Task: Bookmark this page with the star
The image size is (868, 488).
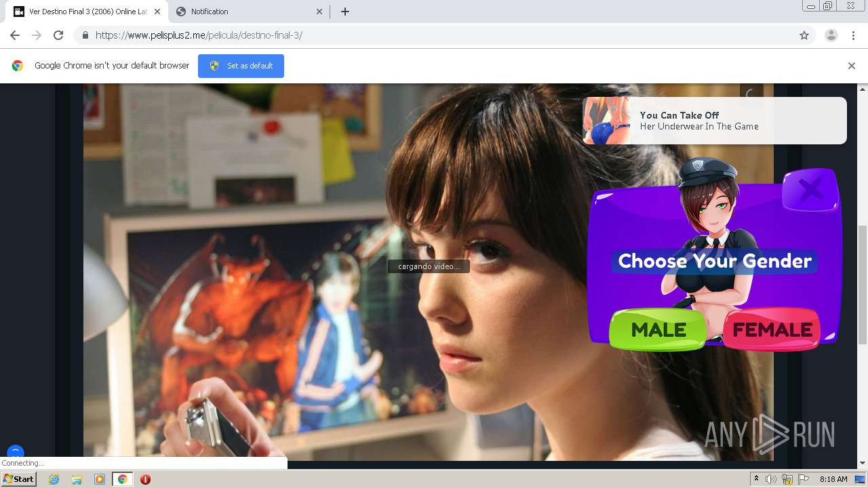Action: (x=804, y=35)
